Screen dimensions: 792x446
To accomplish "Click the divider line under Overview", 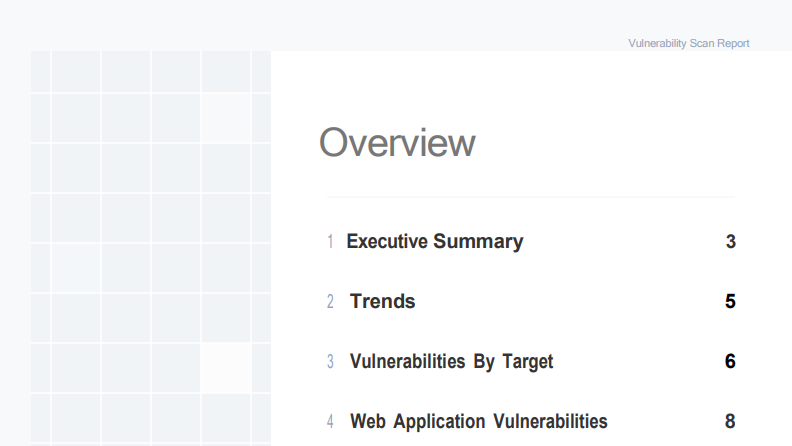I will (530, 197).
